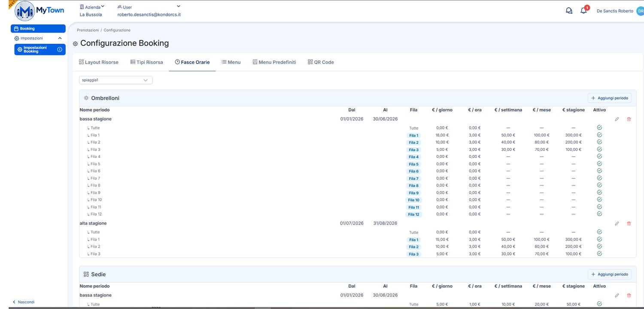Edit the bassa stagione Ombrelloni period
Viewport: 644px width, 309px height.
[617, 119]
